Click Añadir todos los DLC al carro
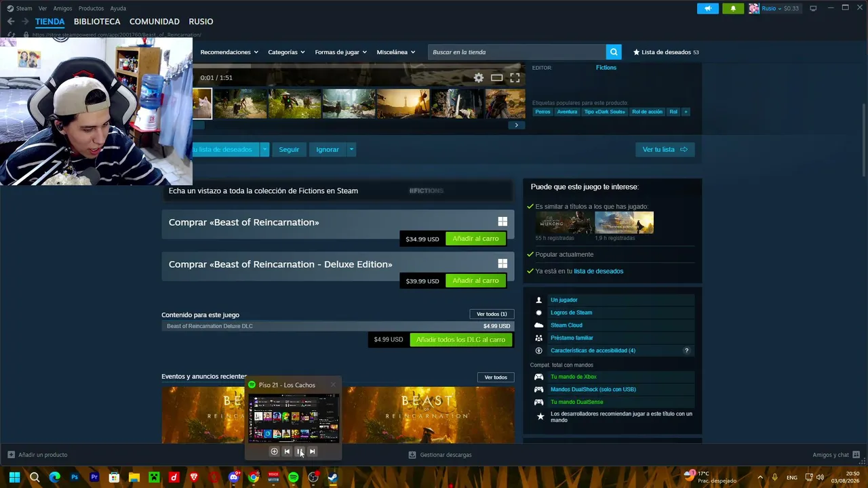 coord(461,340)
